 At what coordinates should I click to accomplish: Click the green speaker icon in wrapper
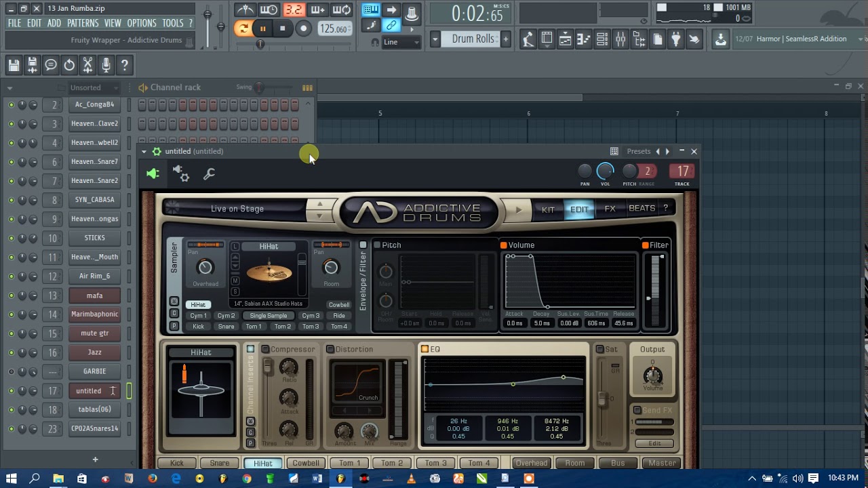click(x=153, y=174)
